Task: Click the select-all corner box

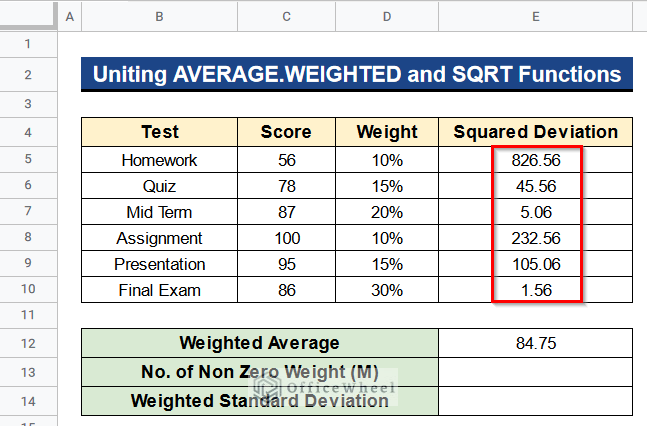Action: 28,15
